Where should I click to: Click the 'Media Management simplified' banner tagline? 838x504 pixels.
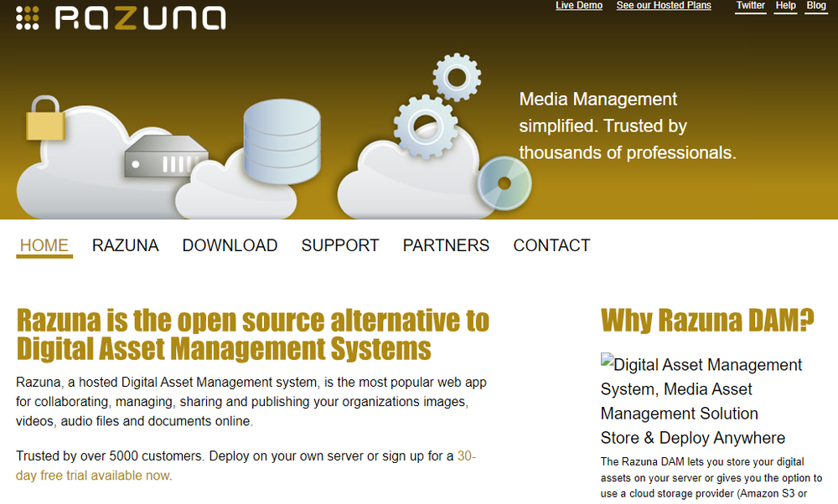[628, 126]
